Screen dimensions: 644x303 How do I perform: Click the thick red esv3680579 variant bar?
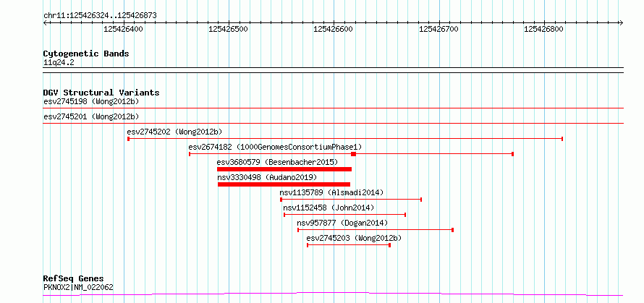pyautogui.click(x=284, y=169)
